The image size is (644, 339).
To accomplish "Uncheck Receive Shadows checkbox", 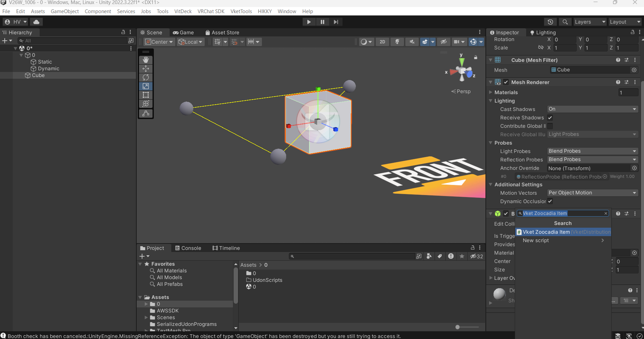I will pyautogui.click(x=550, y=118).
